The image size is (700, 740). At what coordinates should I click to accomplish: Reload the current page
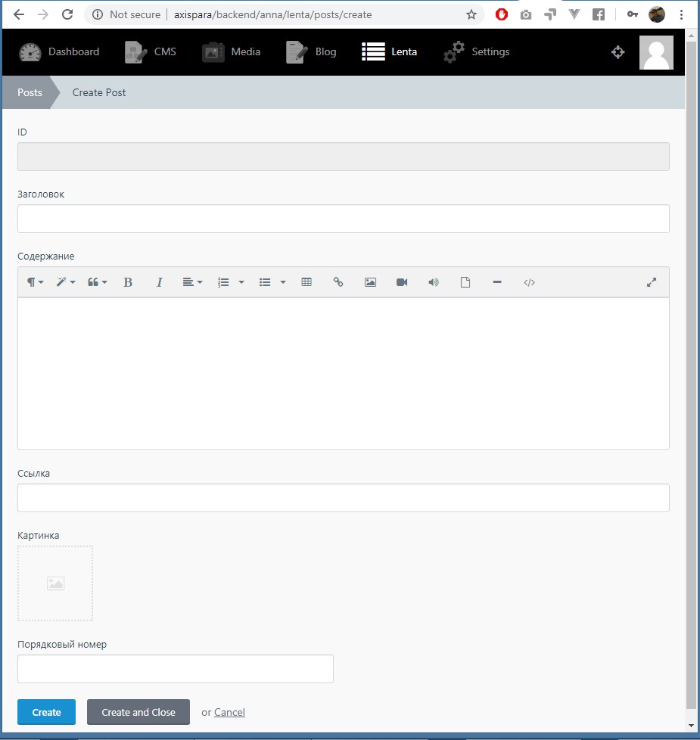pyautogui.click(x=67, y=14)
